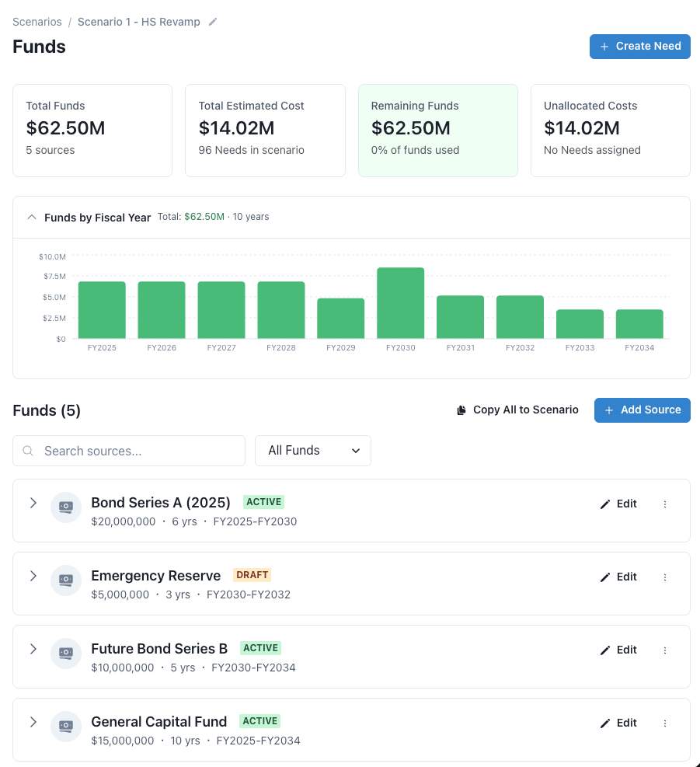The width and height of the screenshot is (700, 767).
Task: Click the FY2030 bar in chart
Action: click(401, 303)
